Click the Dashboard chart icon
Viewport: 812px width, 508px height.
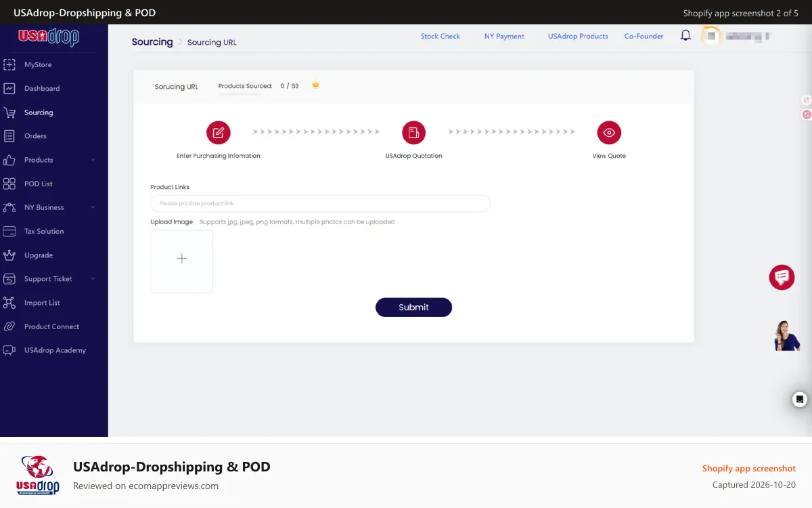tap(9, 89)
